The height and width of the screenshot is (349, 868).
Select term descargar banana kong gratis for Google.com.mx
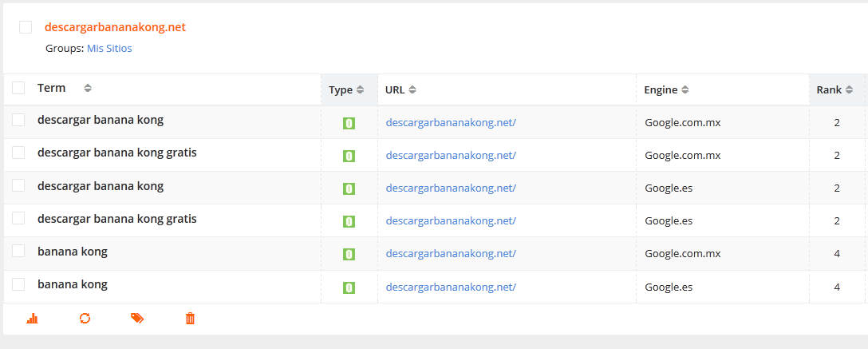117,153
